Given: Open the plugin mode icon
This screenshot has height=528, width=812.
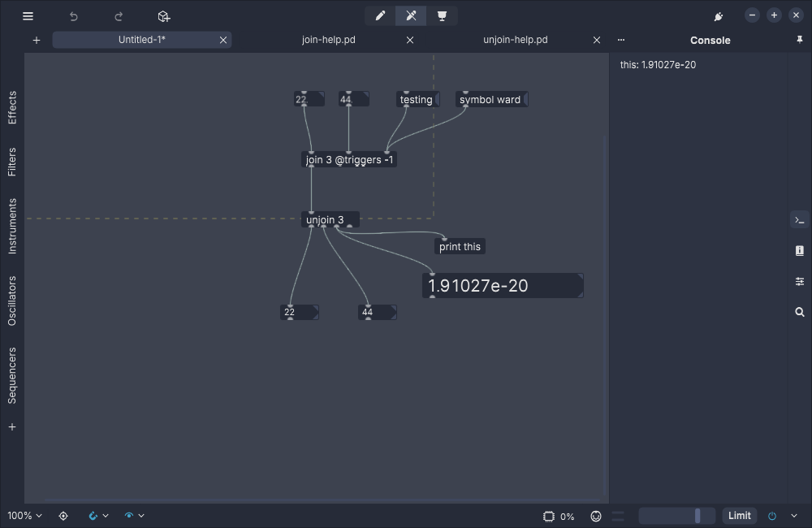Looking at the screenshot, I should click(x=718, y=16).
